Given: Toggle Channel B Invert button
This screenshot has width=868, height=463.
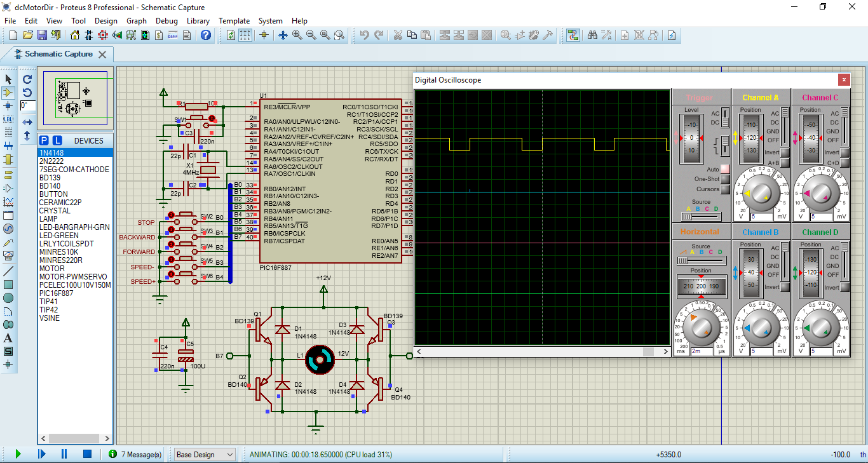Looking at the screenshot, I should pos(785,287).
